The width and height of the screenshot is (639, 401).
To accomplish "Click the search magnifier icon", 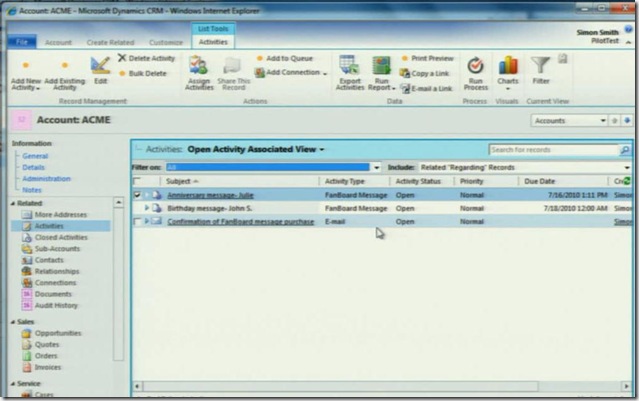I will [x=624, y=150].
